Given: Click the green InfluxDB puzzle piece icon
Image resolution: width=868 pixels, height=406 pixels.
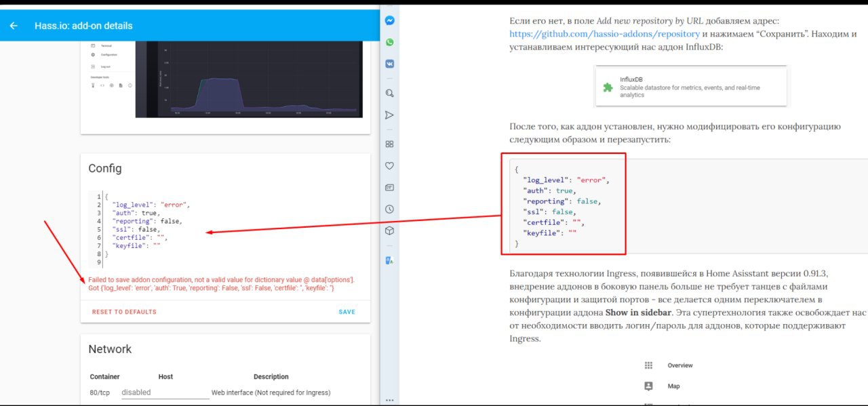Looking at the screenshot, I should point(608,87).
